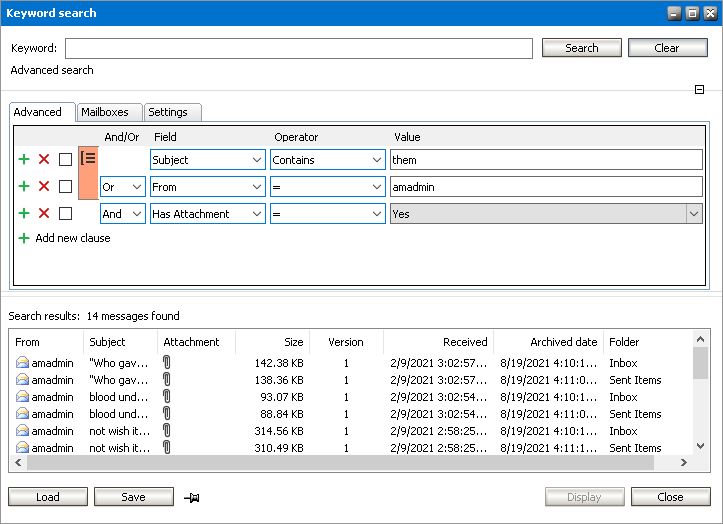Click the pin icon next to Save
Screen dimensions: 723x524
pyautogui.click(x=192, y=497)
